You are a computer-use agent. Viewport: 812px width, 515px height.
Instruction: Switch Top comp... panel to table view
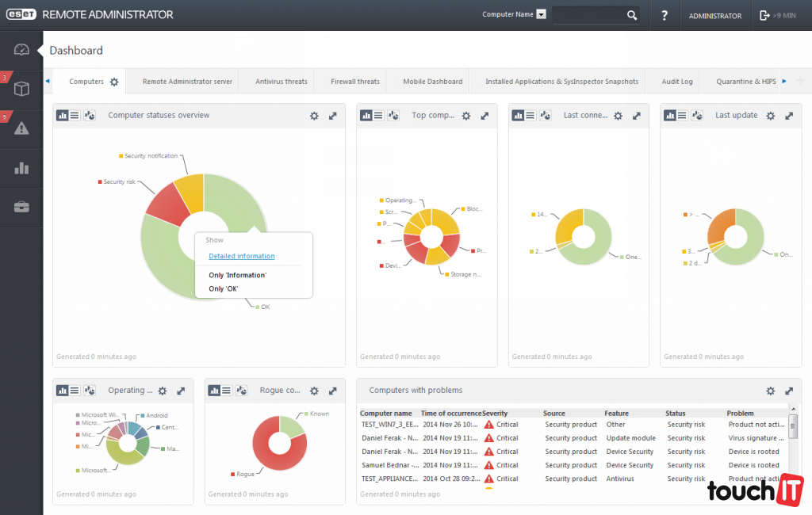tap(378, 116)
